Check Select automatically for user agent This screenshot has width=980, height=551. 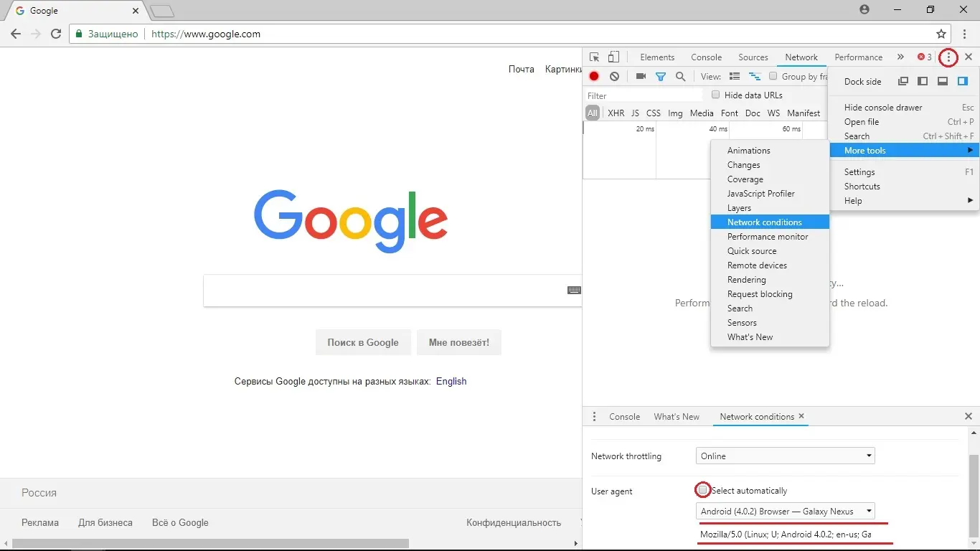pos(702,489)
